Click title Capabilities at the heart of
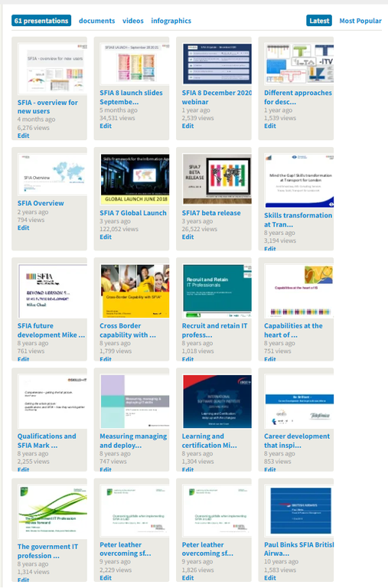The image size is (388, 588). [293, 330]
